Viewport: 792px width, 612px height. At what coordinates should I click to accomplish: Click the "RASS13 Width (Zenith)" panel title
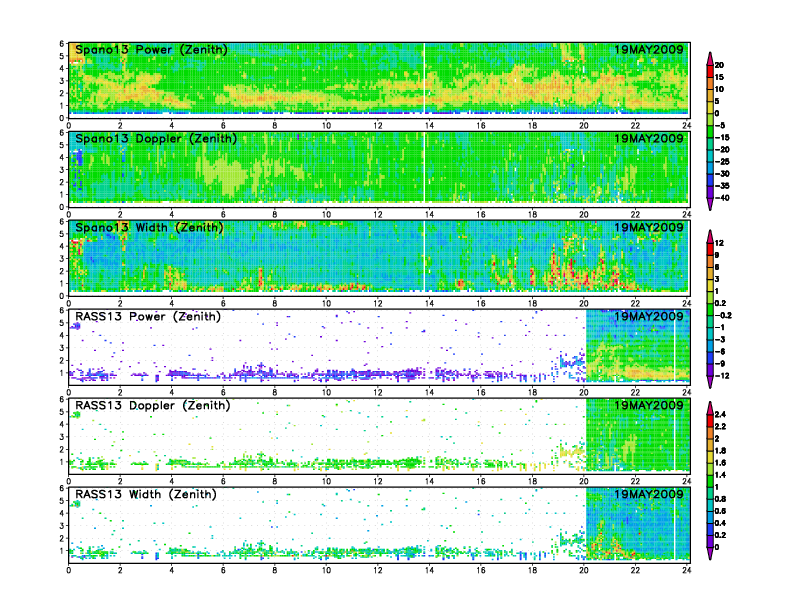145,494
